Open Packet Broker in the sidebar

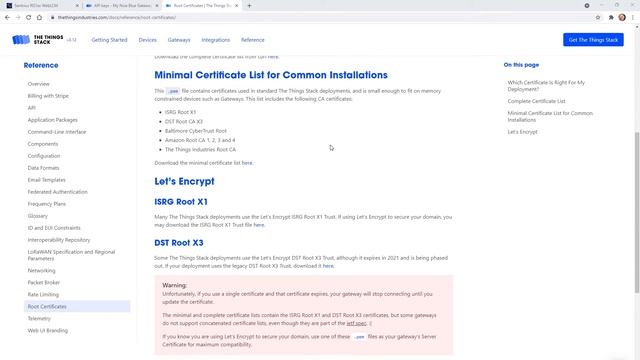click(44, 282)
